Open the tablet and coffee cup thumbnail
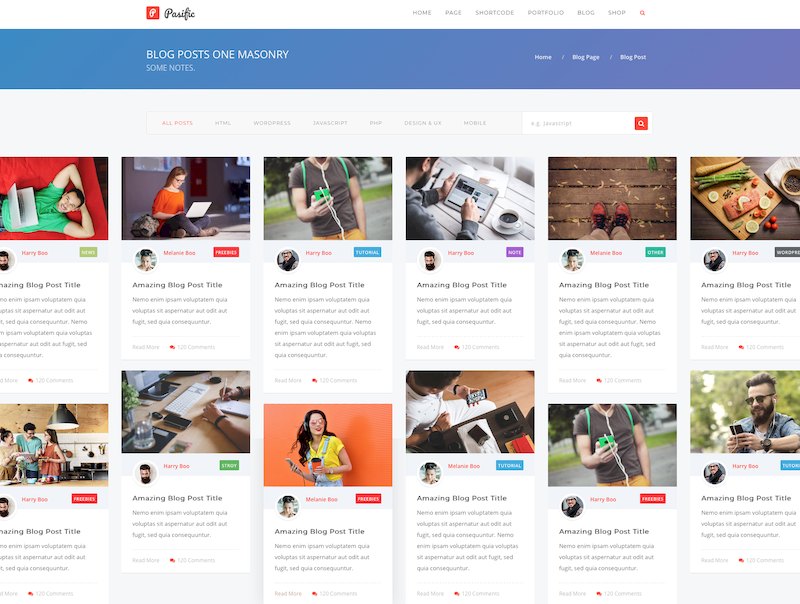The height and width of the screenshot is (604, 800). pos(470,198)
